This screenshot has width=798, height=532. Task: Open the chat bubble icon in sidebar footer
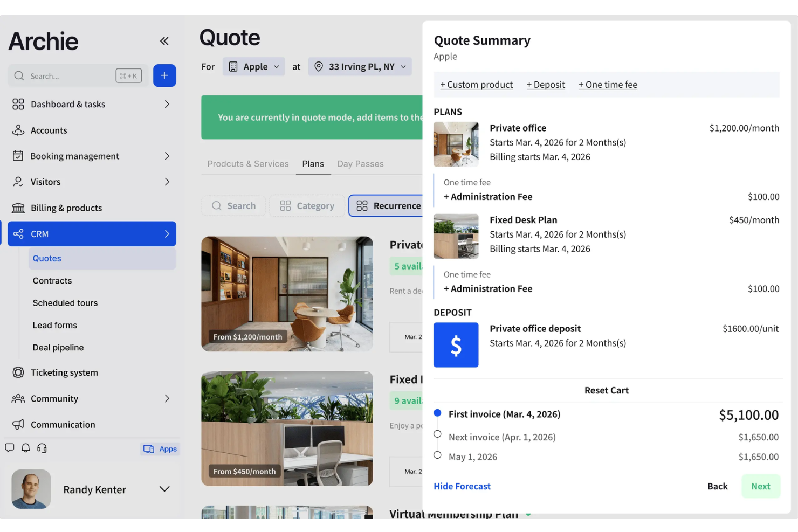click(10, 448)
